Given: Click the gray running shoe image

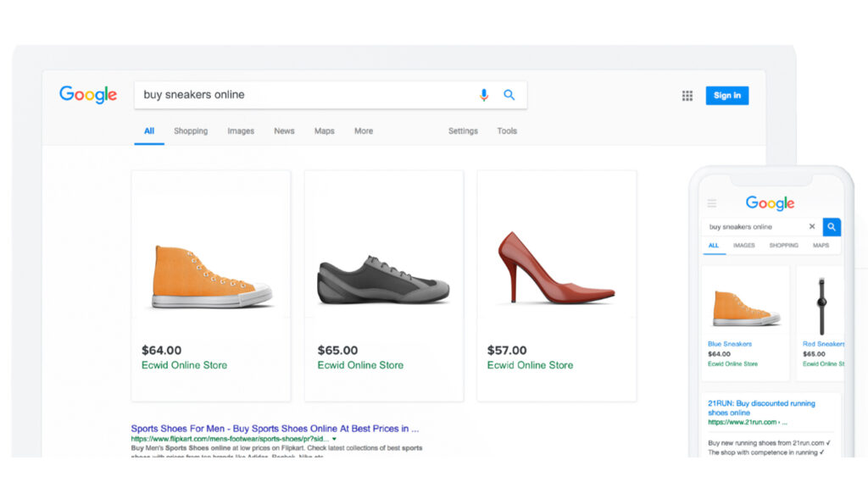Looking at the screenshot, I should click(x=383, y=280).
